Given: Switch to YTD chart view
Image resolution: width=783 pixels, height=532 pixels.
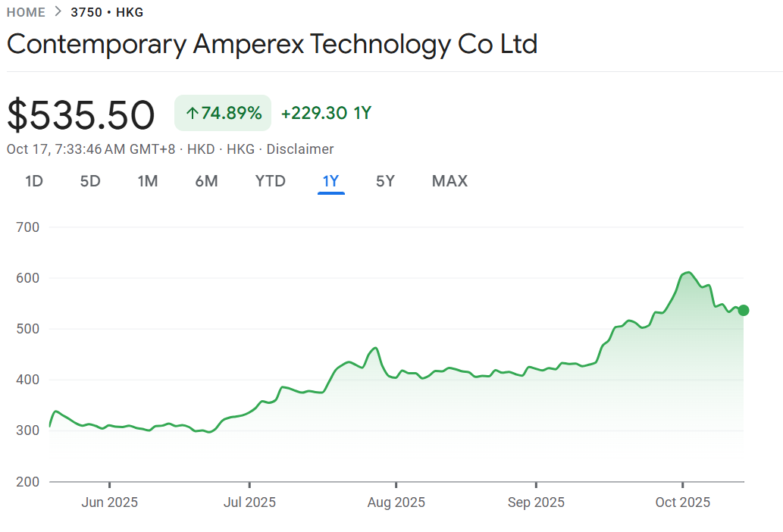Looking at the screenshot, I should [x=271, y=181].
